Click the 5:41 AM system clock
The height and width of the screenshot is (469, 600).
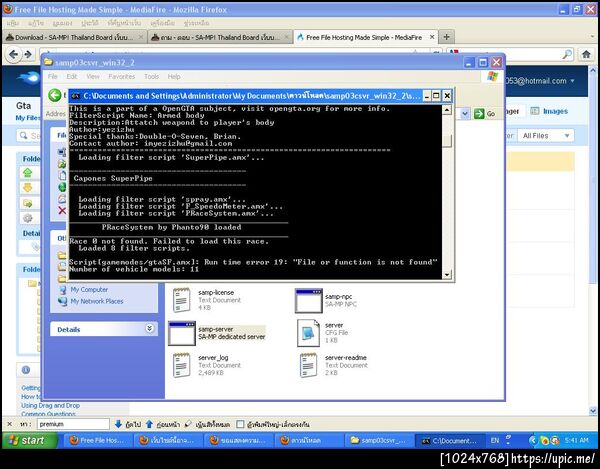(576, 440)
